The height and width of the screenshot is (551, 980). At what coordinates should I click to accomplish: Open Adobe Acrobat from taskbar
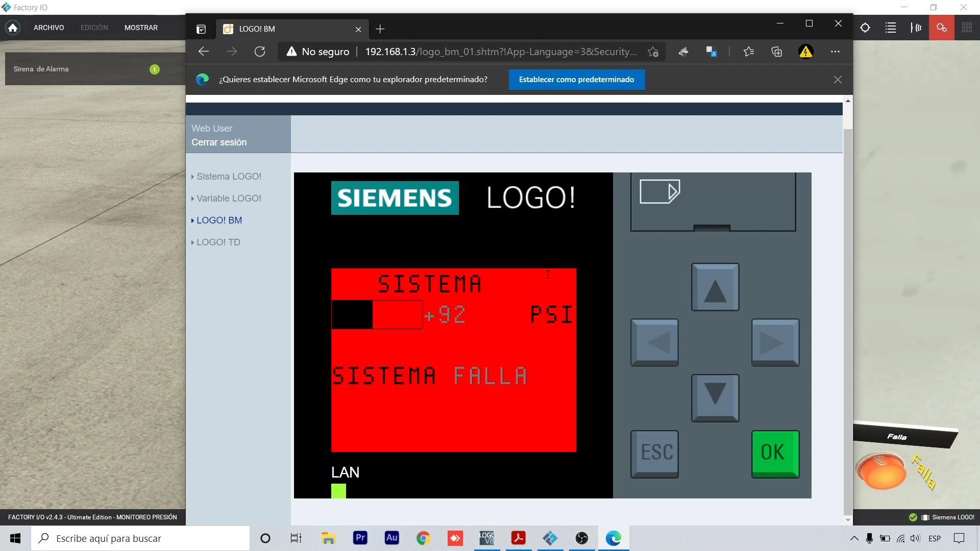coord(518,538)
